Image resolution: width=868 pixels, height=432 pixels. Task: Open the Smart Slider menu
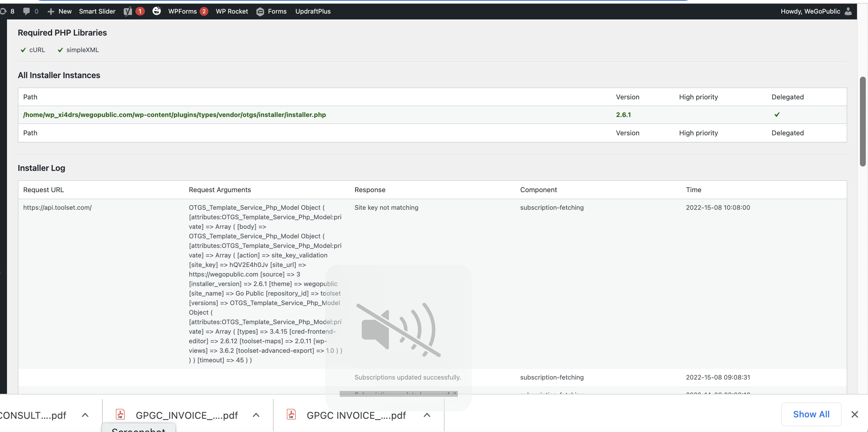coord(97,11)
